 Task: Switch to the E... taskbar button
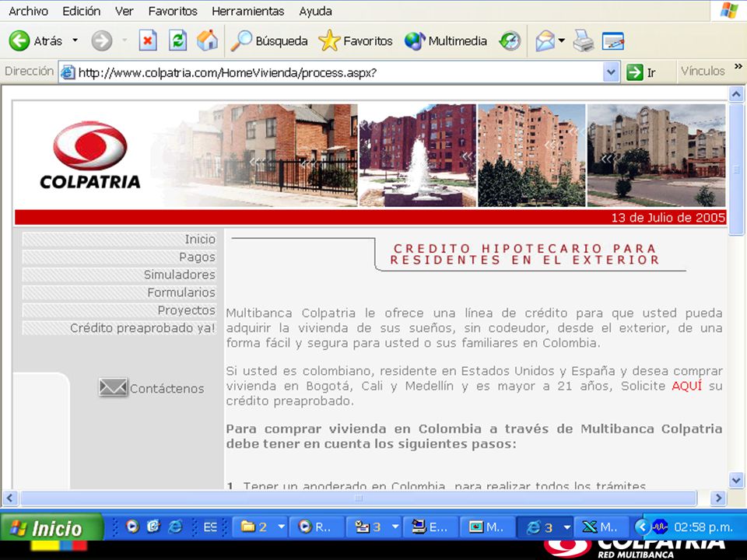pos(431,527)
